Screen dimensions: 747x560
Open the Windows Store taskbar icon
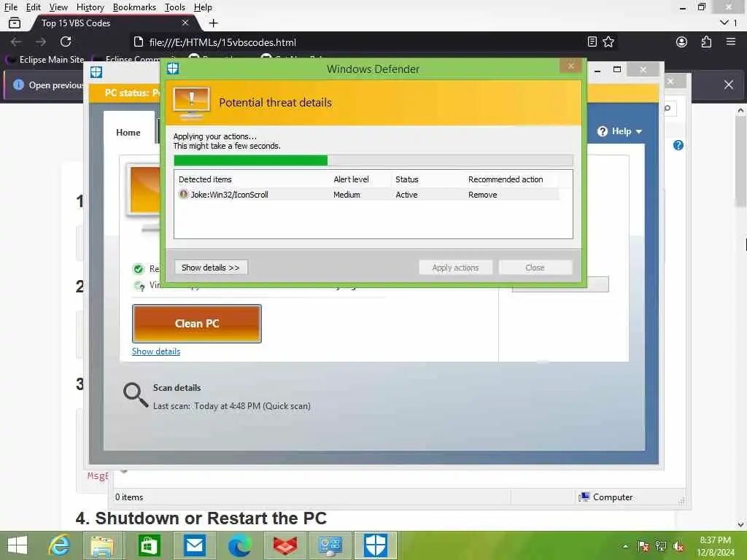point(149,545)
